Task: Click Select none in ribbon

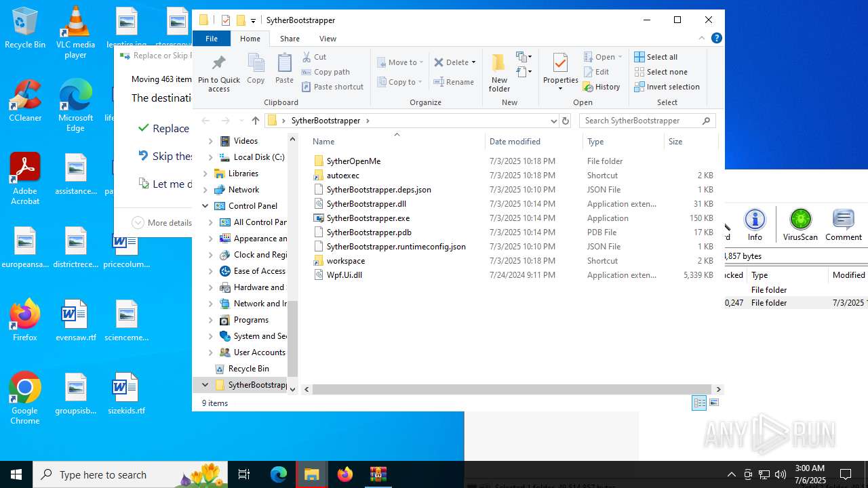Action: point(660,72)
